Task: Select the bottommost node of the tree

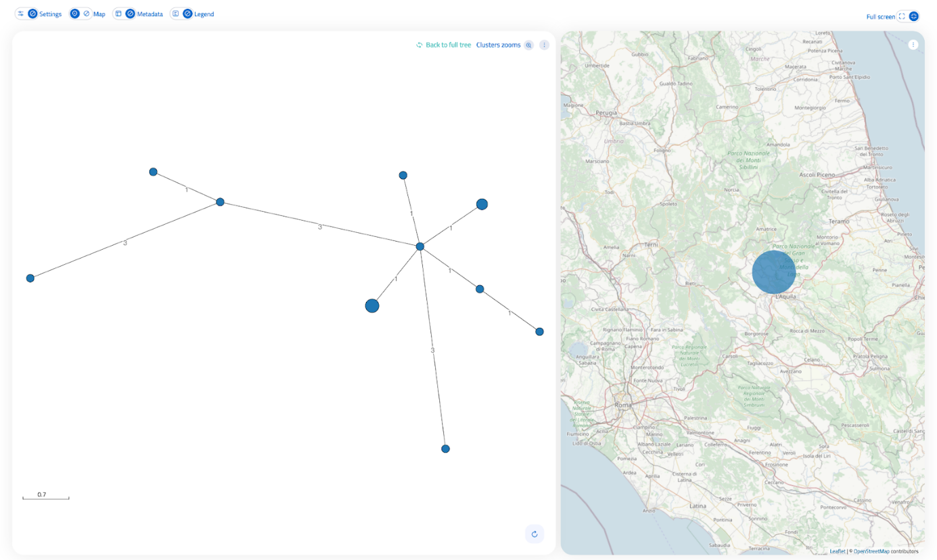Action: tap(445, 449)
